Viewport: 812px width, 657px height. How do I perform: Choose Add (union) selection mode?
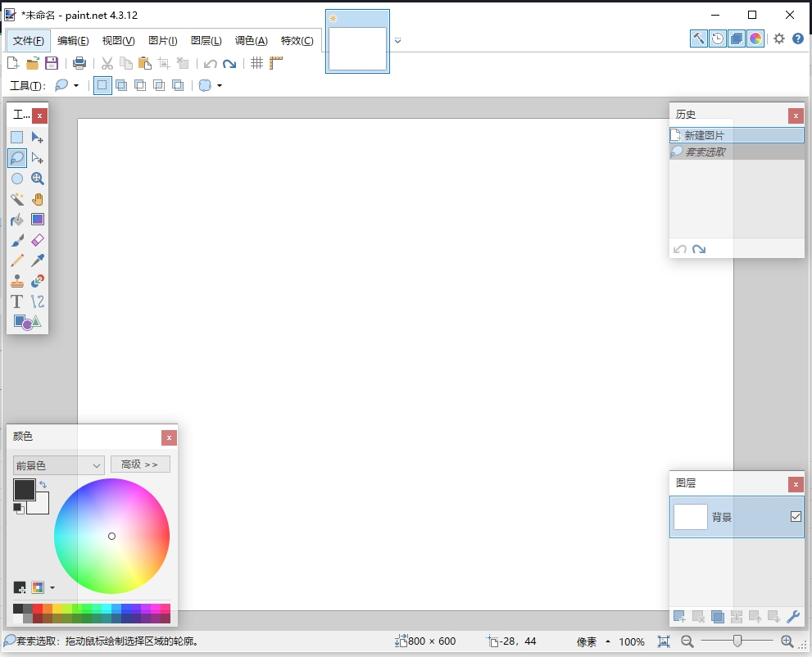coord(121,85)
